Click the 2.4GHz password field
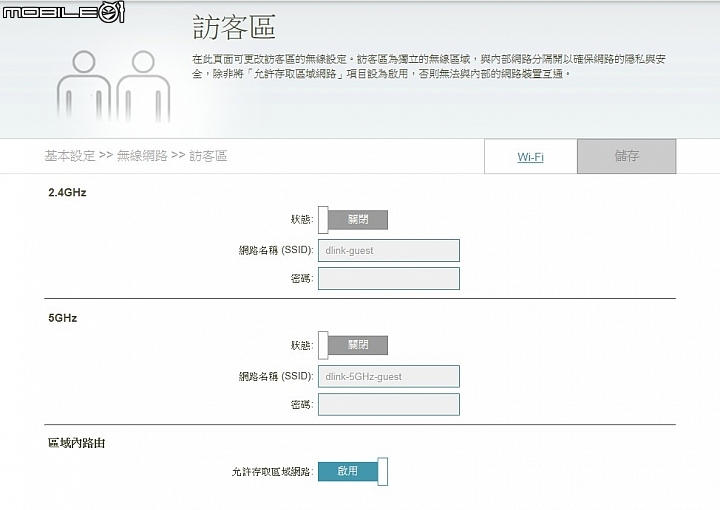 tap(389, 279)
